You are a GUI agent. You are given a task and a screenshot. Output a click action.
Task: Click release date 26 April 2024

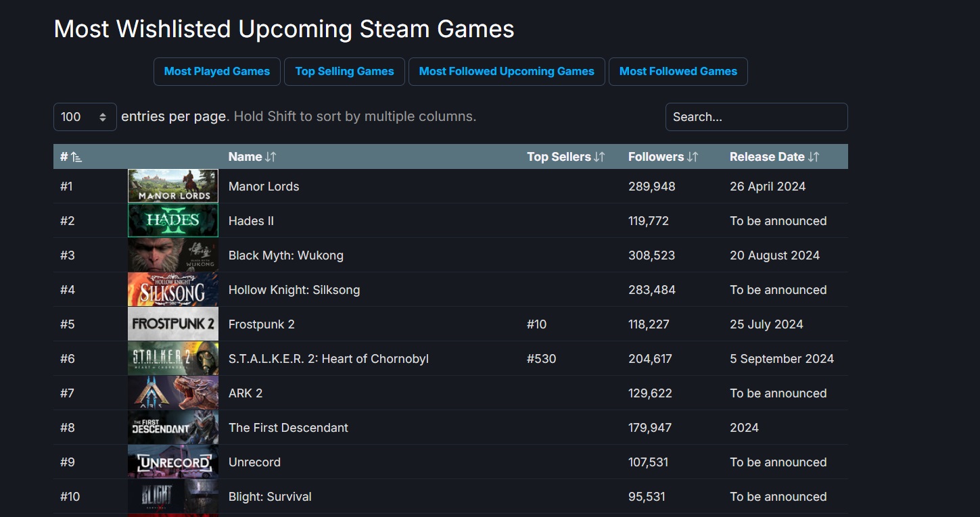pos(768,187)
